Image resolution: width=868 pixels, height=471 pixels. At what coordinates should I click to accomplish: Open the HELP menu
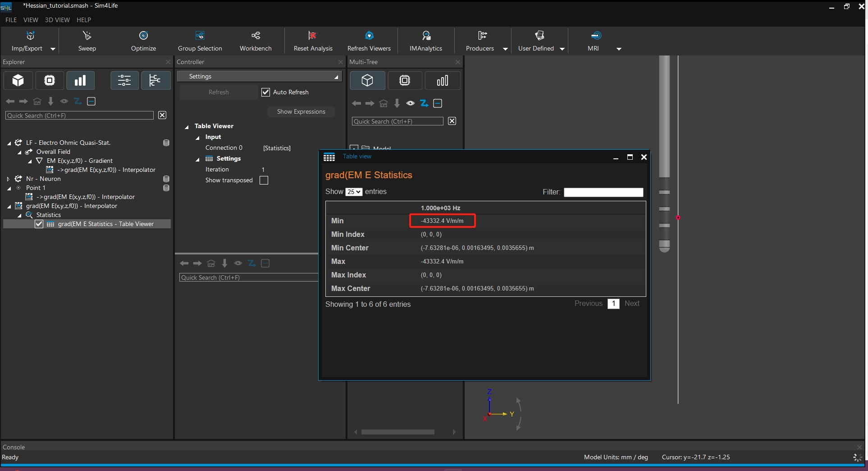pos(83,20)
